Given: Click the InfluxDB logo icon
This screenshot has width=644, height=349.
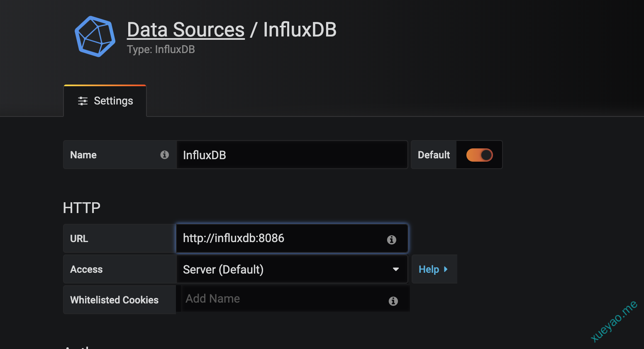Looking at the screenshot, I should 95,36.
